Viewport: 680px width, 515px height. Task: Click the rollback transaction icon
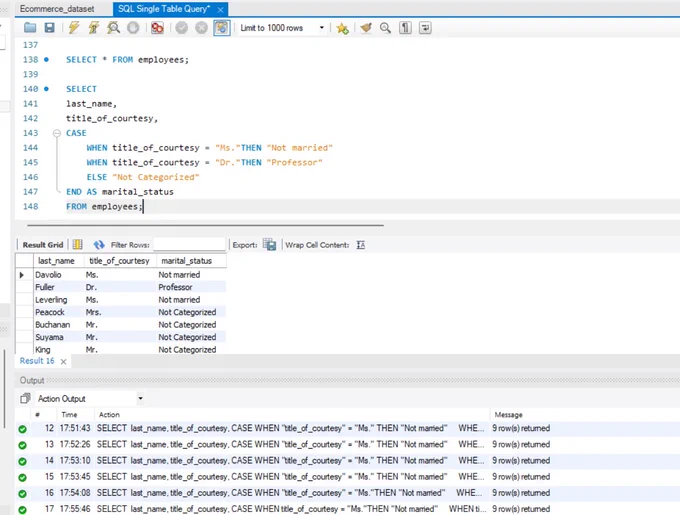click(201, 28)
